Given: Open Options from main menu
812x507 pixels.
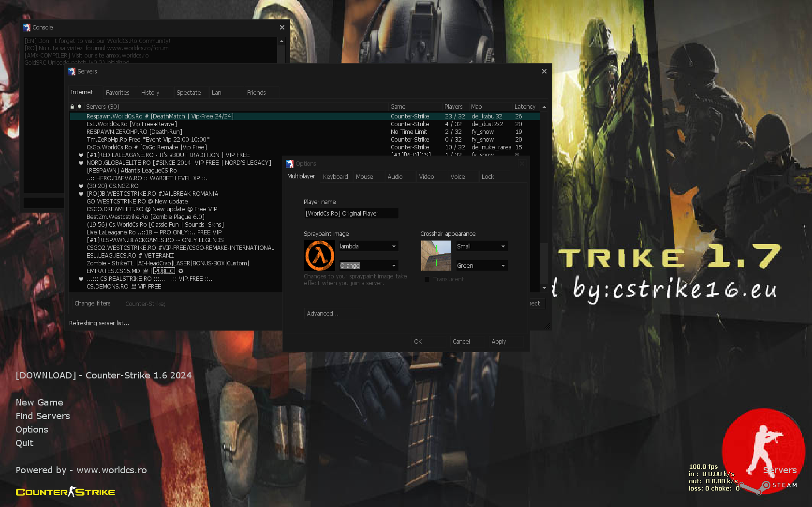Looking at the screenshot, I should [x=32, y=430].
